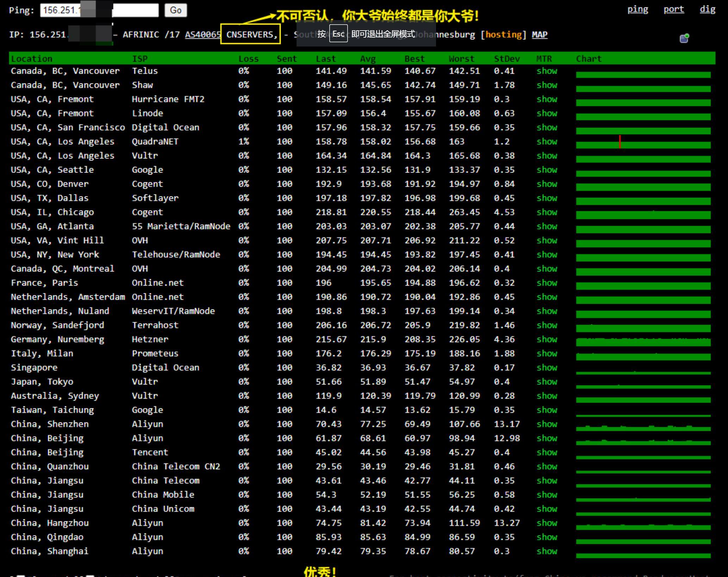Show MTR for Beijing Aliyun row

[x=547, y=438]
